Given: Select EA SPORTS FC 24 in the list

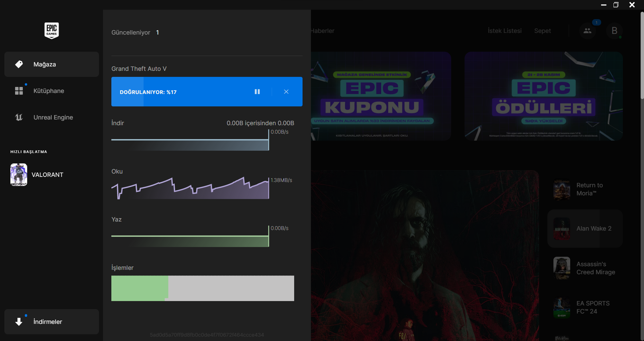Looking at the screenshot, I should click(x=585, y=307).
